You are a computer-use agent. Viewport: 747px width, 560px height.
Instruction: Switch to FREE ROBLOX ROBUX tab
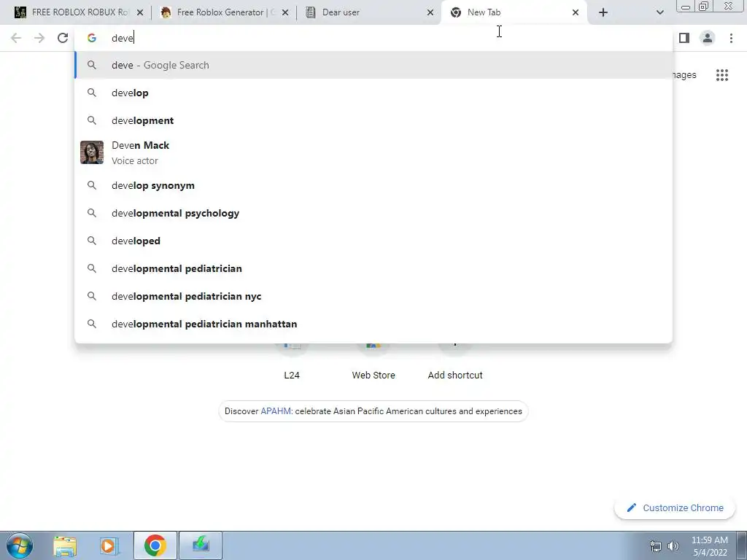[x=71, y=12]
